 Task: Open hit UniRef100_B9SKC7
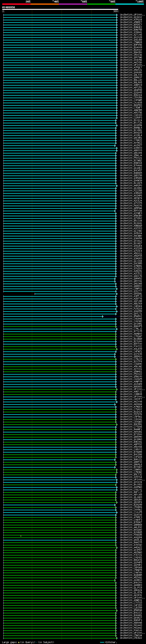tap(131, 25)
